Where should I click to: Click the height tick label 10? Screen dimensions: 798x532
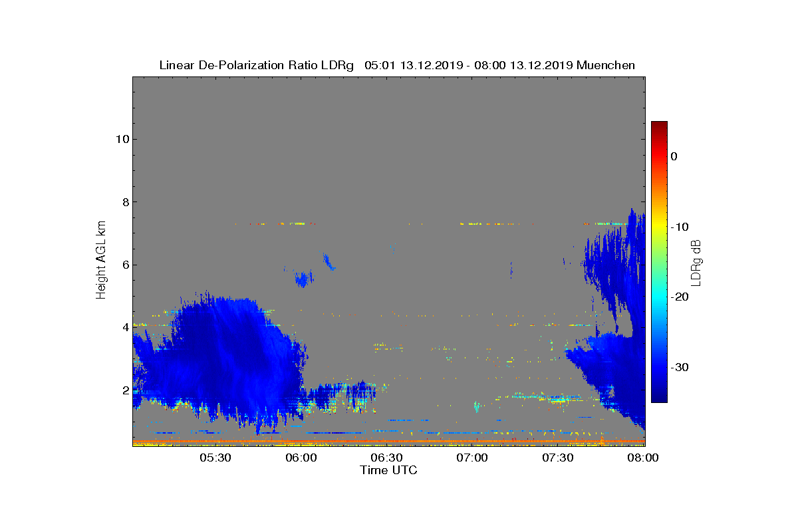(x=122, y=139)
